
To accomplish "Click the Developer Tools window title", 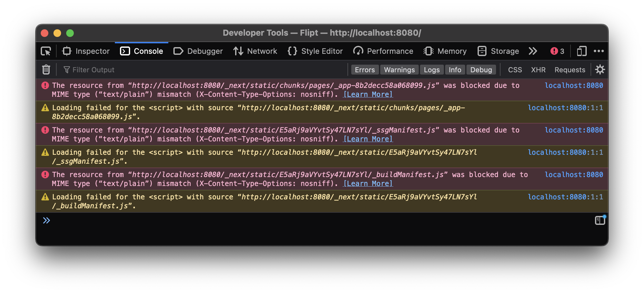I will click(x=322, y=33).
